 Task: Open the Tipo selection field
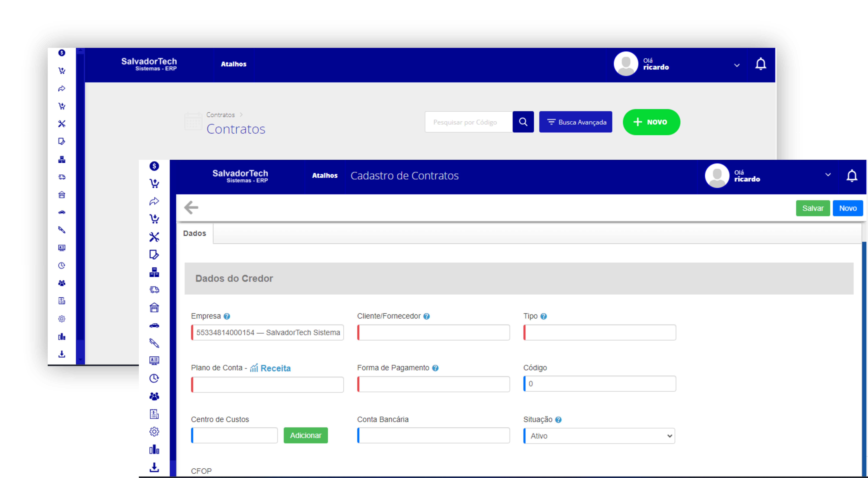599,332
